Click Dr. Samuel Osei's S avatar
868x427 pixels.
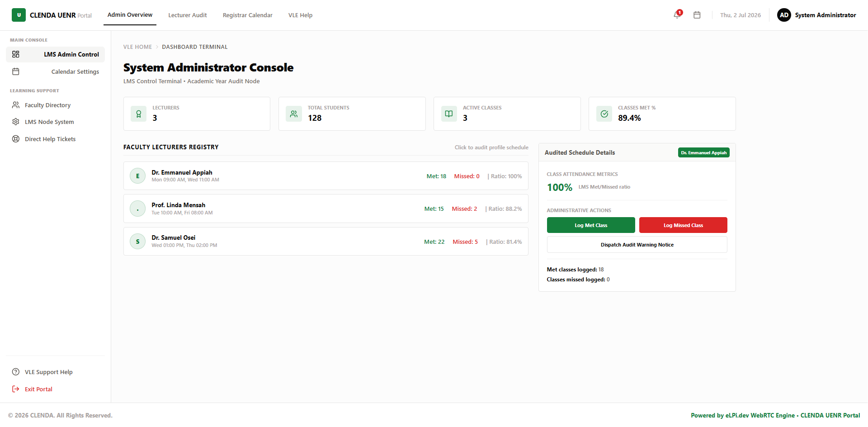pos(138,242)
